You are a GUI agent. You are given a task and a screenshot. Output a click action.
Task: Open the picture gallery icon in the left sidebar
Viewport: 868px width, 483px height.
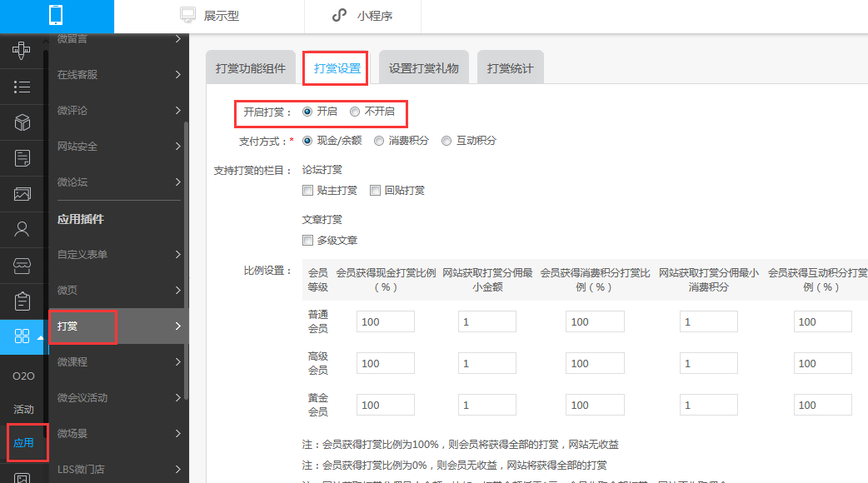(22, 194)
